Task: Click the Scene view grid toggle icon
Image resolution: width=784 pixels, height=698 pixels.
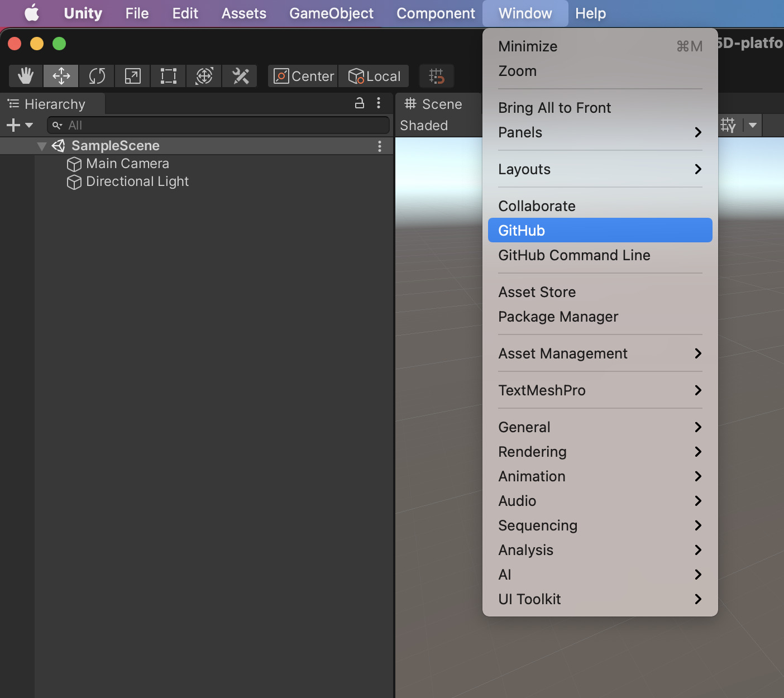Action: pos(729,125)
